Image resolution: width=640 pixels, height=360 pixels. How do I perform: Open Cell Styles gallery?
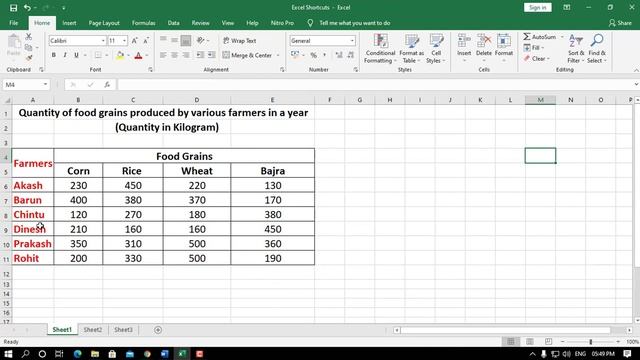point(436,49)
